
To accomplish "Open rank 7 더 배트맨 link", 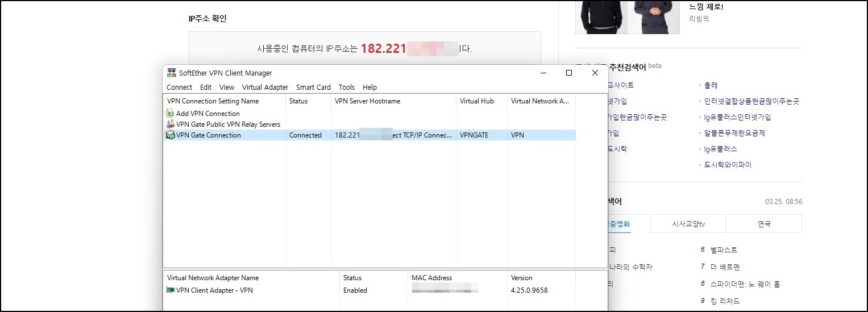I will (725, 267).
